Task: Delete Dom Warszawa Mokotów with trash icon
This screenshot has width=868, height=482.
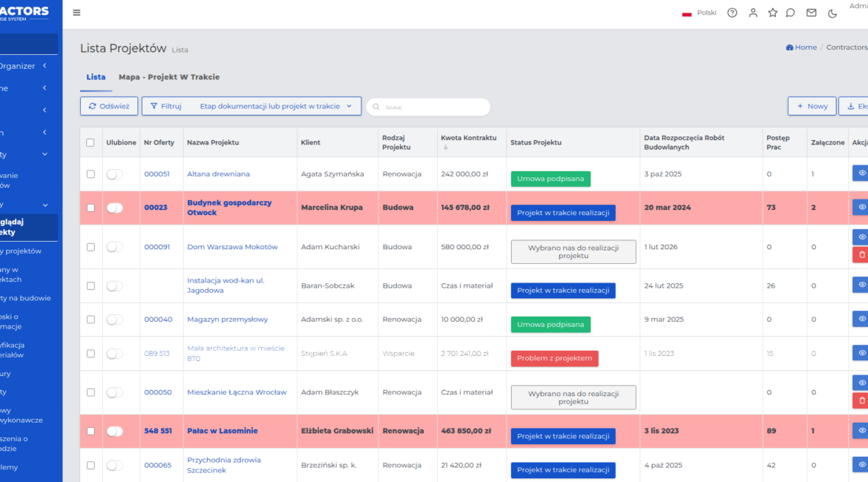Action: click(x=861, y=254)
